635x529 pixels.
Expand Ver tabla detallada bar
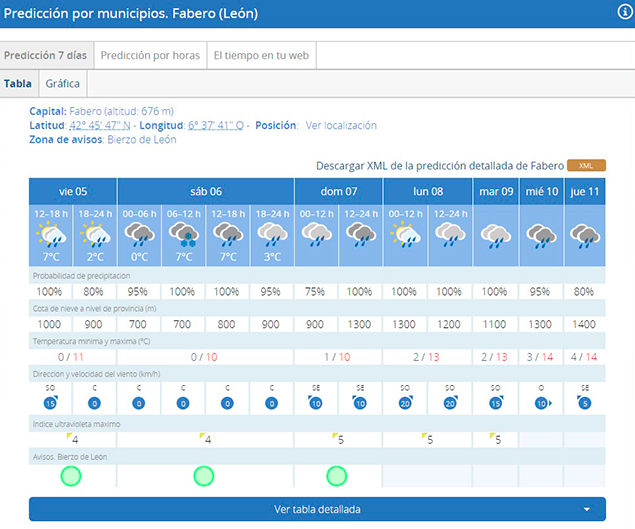click(x=317, y=509)
